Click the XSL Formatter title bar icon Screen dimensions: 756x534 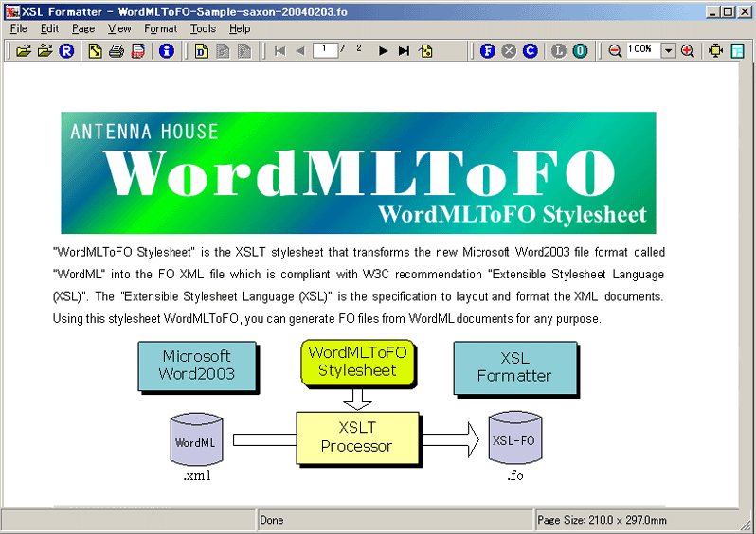[x=12, y=11]
